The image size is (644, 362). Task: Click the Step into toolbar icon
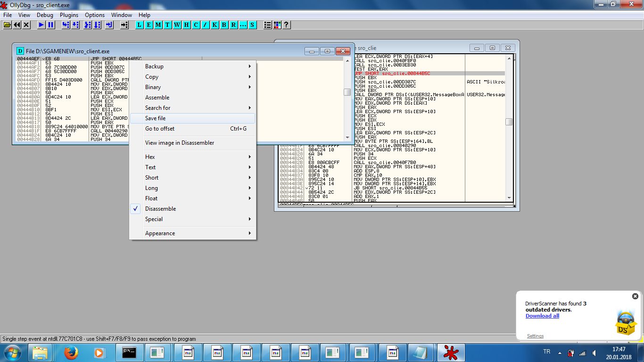(x=66, y=25)
